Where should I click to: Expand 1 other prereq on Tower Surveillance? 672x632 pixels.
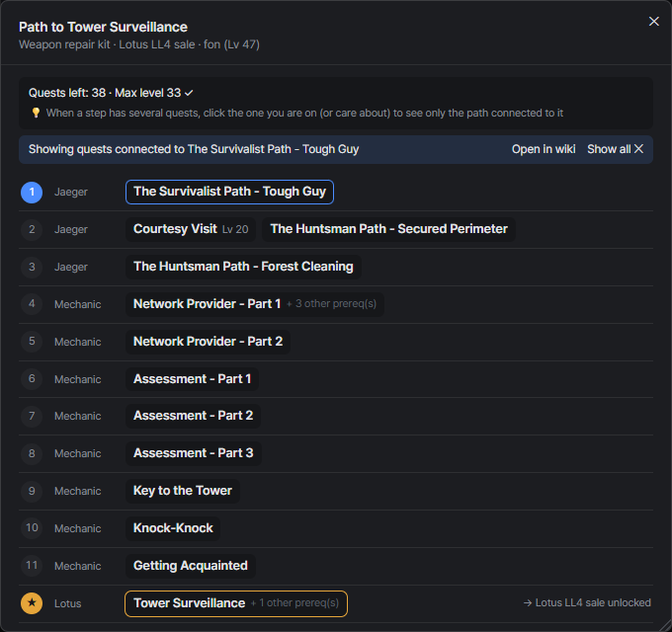294,603
